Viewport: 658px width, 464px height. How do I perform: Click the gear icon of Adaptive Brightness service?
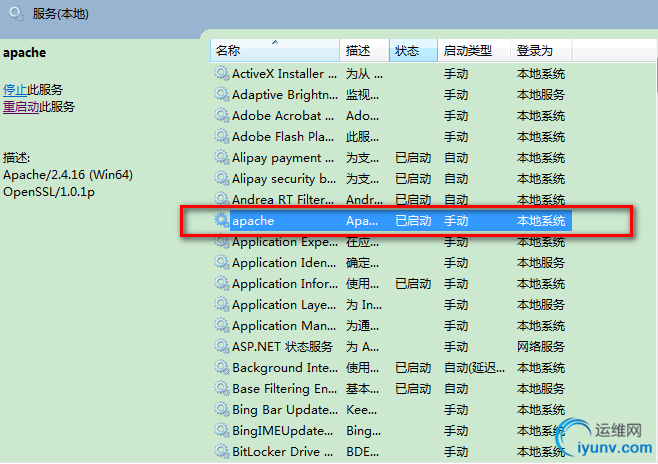pos(222,94)
